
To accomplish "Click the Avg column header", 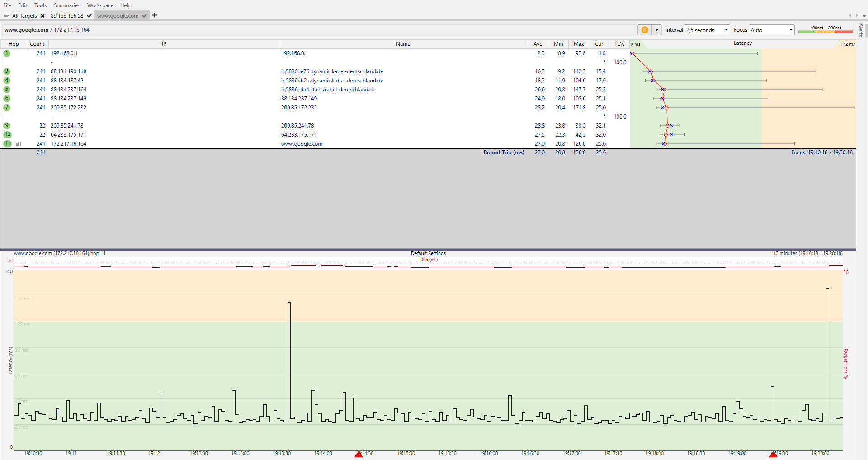I will click(x=538, y=44).
